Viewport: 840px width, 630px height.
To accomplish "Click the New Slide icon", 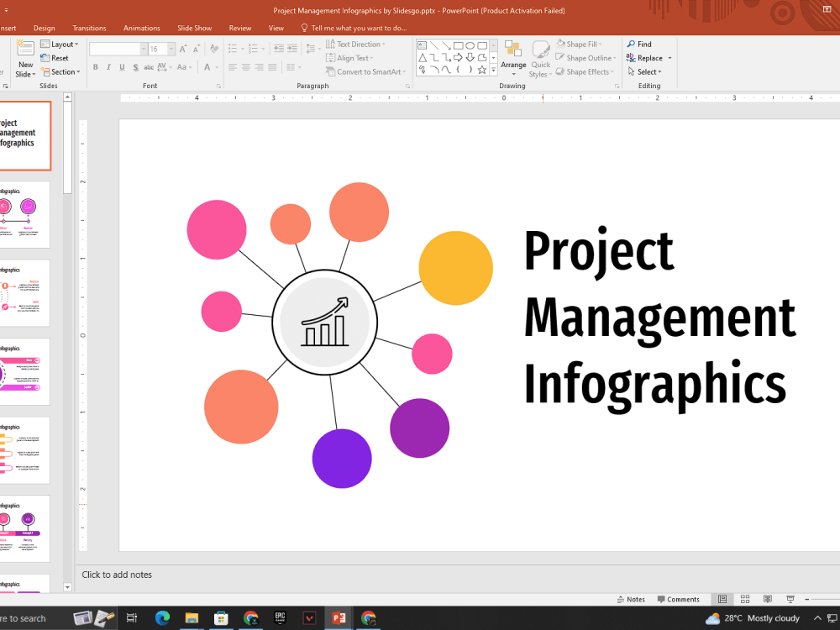I will pos(25,50).
